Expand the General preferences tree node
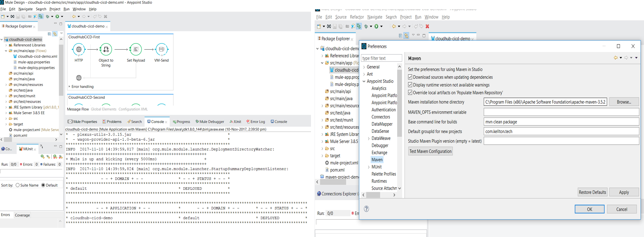This screenshot has width=644, height=237. (x=364, y=67)
